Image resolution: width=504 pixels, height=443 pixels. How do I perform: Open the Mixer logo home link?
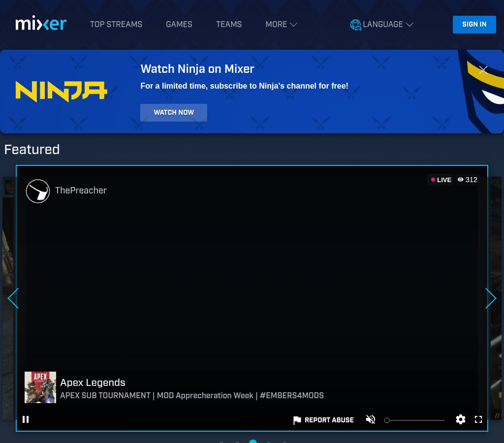pyautogui.click(x=41, y=24)
